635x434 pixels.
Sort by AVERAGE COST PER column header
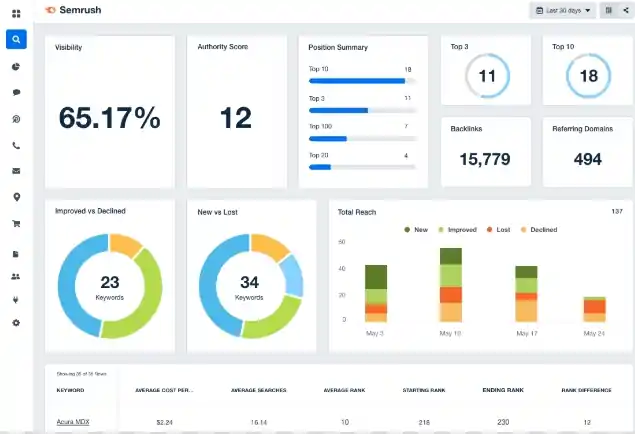[164, 390]
